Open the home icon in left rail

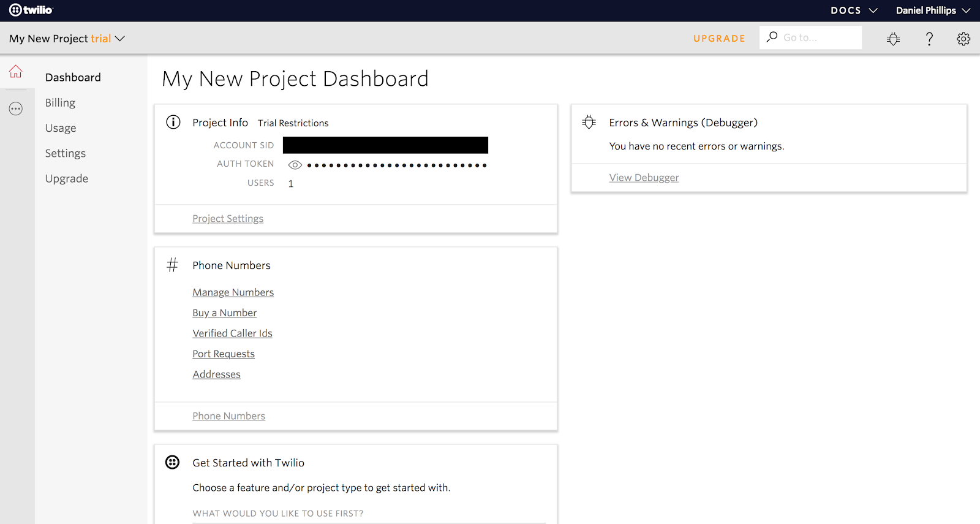tap(16, 72)
